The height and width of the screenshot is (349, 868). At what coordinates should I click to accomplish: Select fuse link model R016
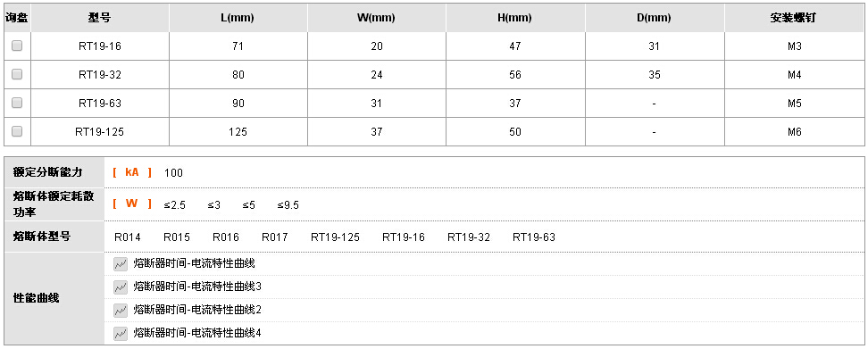tap(226, 237)
